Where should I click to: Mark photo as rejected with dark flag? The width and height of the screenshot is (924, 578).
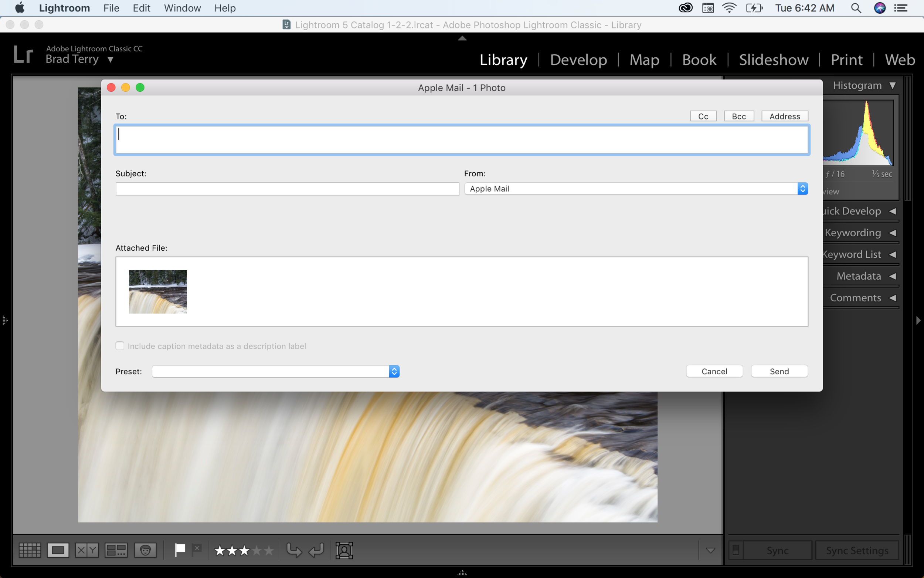tap(197, 550)
